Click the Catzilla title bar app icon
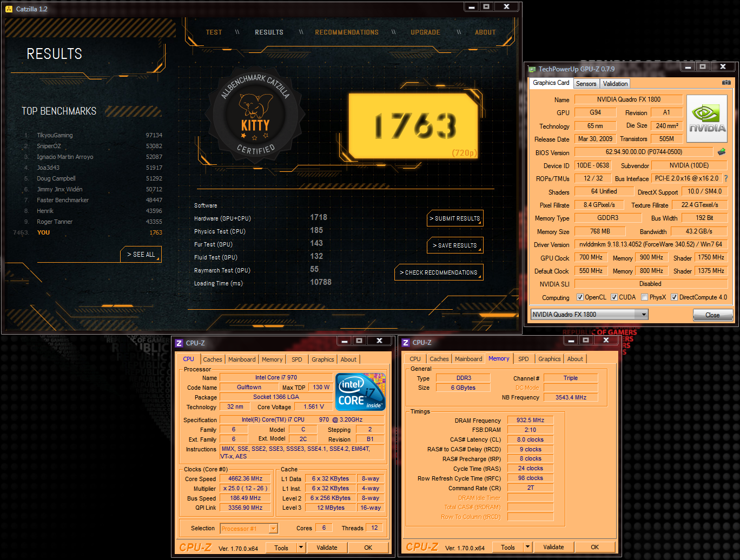 pos(9,9)
